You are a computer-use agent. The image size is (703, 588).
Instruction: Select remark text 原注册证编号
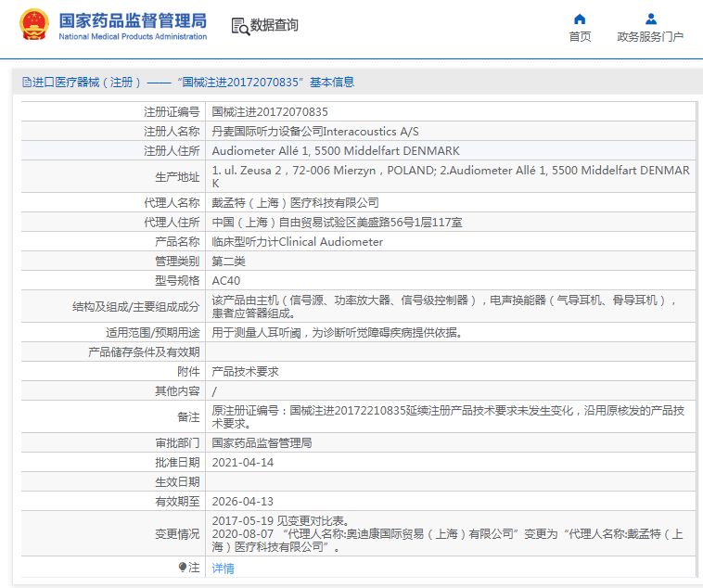pyautogui.click(x=450, y=416)
